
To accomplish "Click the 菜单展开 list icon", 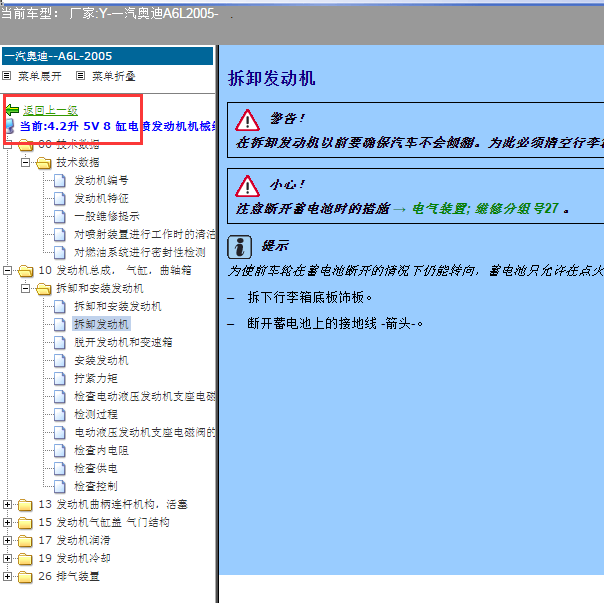I will pos(7,76).
